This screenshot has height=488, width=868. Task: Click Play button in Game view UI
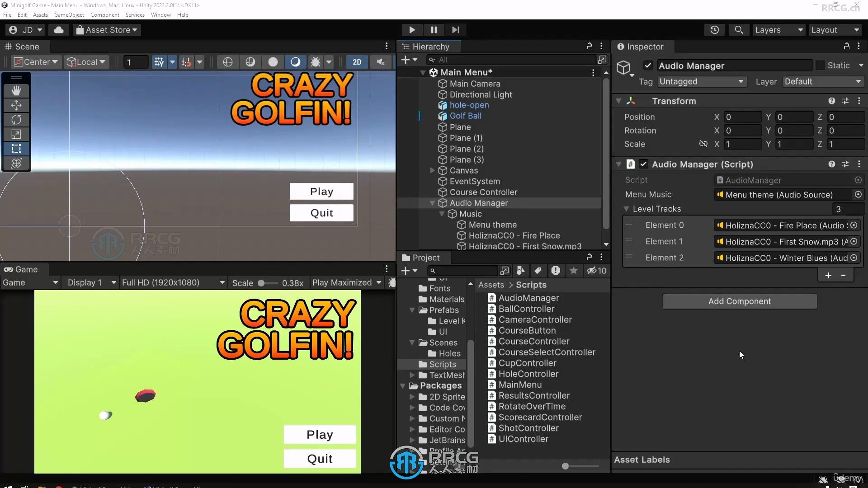point(319,434)
